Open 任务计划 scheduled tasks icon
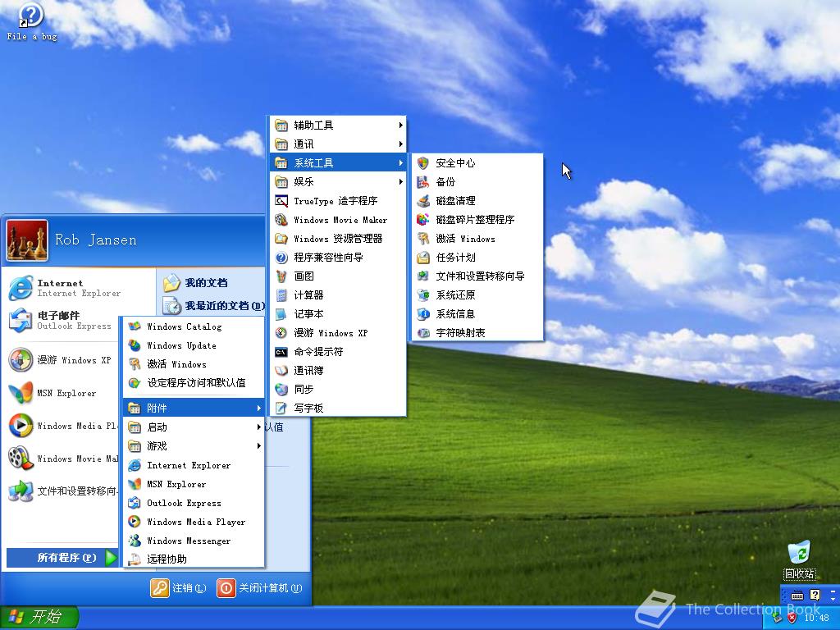840x630 pixels. tap(422, 257)
